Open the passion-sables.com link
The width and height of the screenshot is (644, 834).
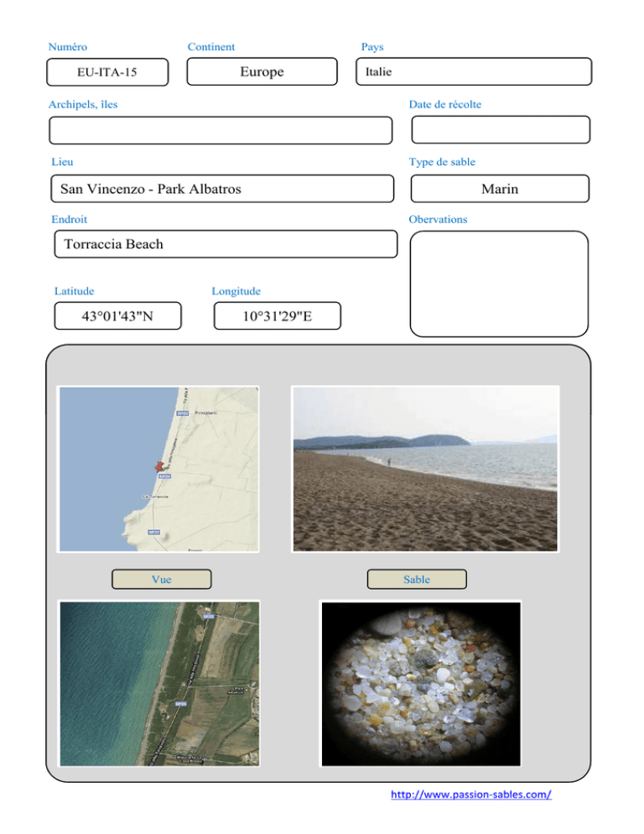click(x=471, y=795)
